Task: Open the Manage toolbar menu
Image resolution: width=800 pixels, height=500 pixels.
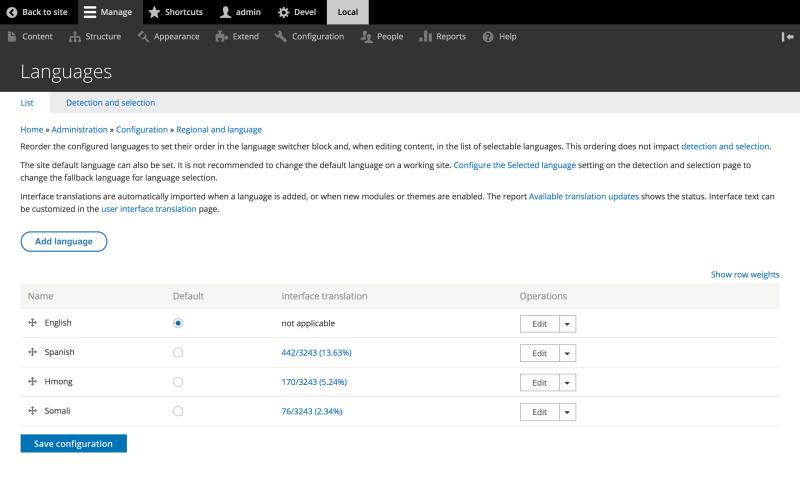Action: (x=108, y=12)
